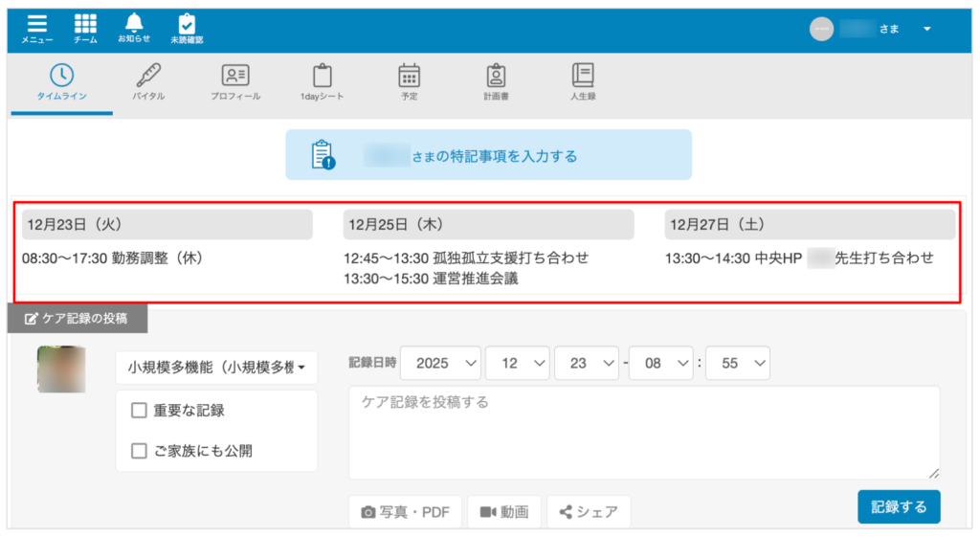
Task: Click the ケア記録を投稿する text area
Action: coord(643,433)
